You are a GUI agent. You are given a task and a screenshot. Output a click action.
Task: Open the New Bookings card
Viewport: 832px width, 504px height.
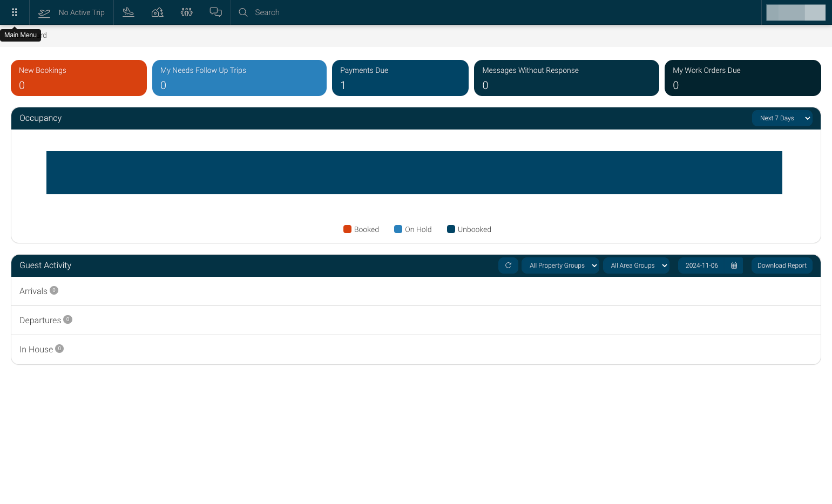[79, 78]
